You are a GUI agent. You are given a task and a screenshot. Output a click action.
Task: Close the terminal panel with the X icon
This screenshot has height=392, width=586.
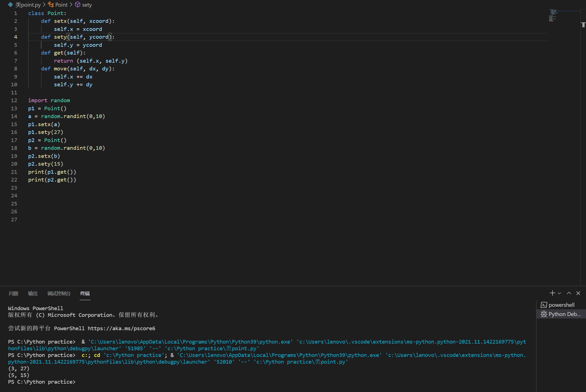[x=578, y=293]
